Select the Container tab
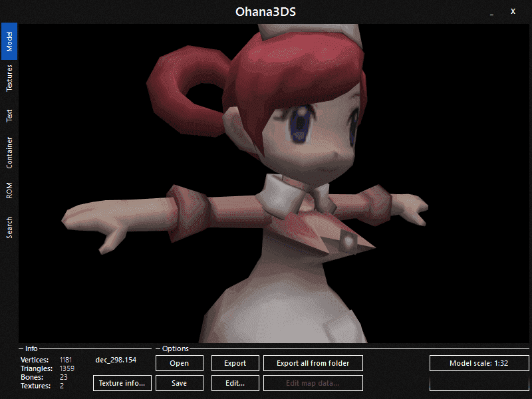Image resolution: width=532 pixels, height=399 pixels. coord(9,153)
